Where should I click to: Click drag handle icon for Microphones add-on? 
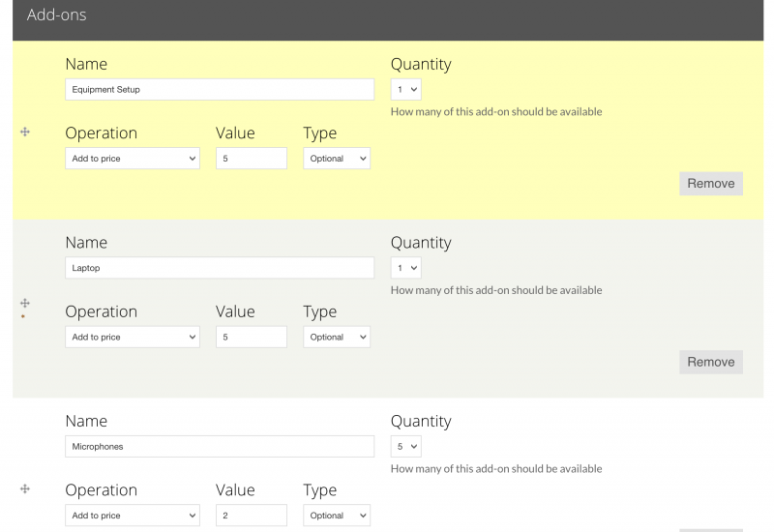(x=25, y=489)
